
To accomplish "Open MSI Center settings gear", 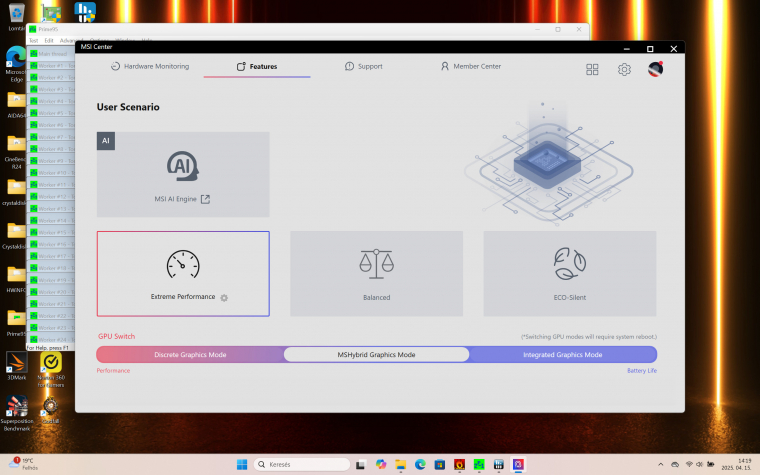I will (x=624, y=69).
